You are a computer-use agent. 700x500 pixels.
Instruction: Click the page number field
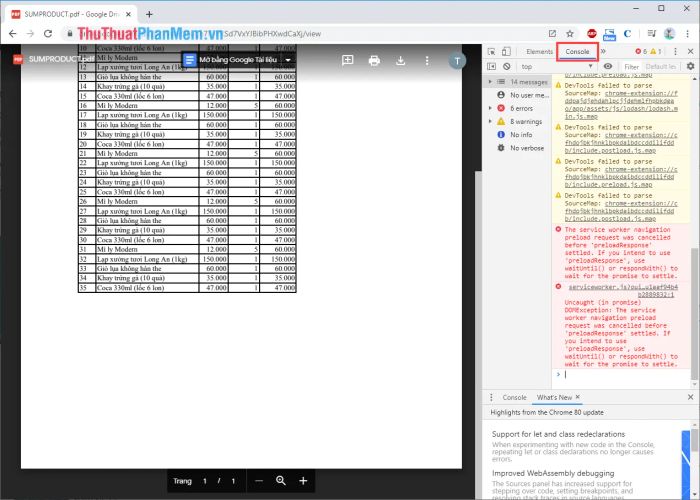pos(205,481)
